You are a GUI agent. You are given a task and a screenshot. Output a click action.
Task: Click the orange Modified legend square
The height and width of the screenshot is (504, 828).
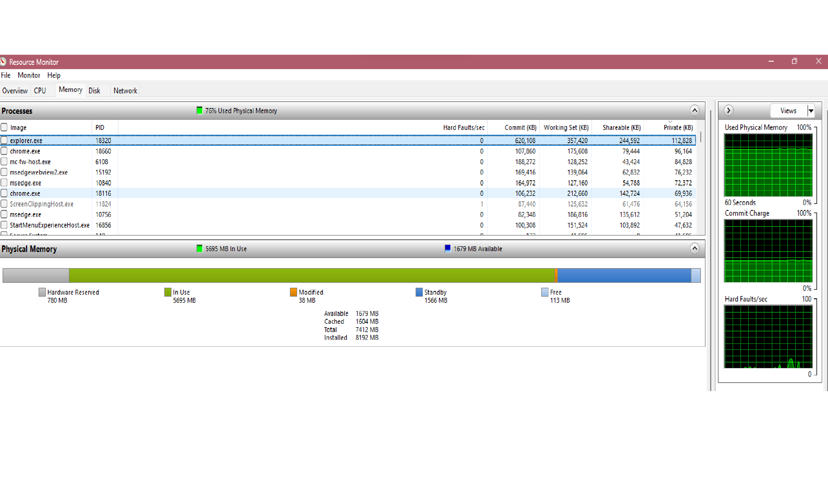click(293, 292)
